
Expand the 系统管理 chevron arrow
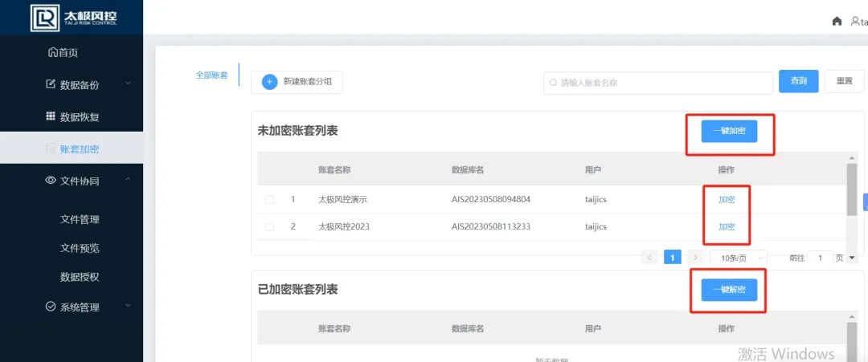128,305
